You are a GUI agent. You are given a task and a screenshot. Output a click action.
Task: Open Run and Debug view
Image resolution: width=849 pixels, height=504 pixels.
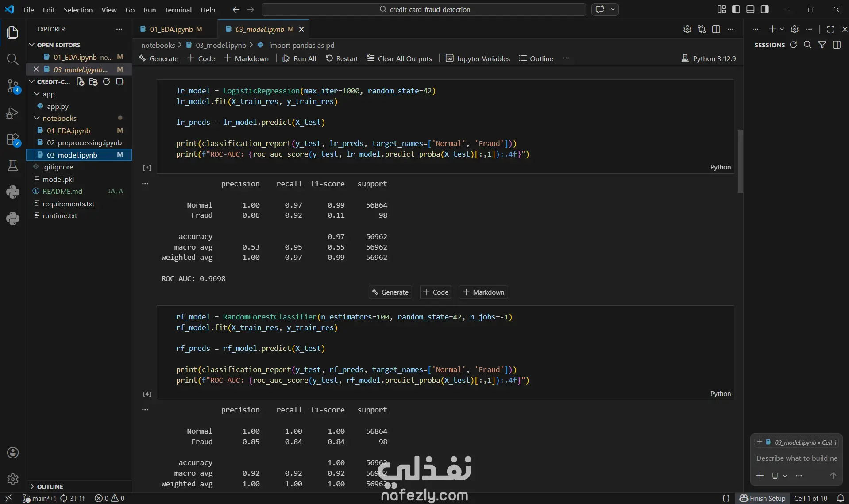pyautogui.click(x=12, y=113)
